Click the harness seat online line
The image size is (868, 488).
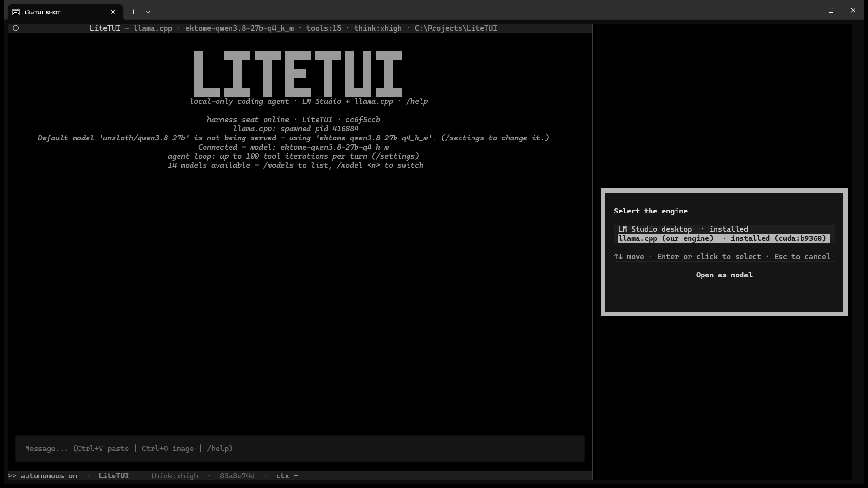tap(293, 120)
